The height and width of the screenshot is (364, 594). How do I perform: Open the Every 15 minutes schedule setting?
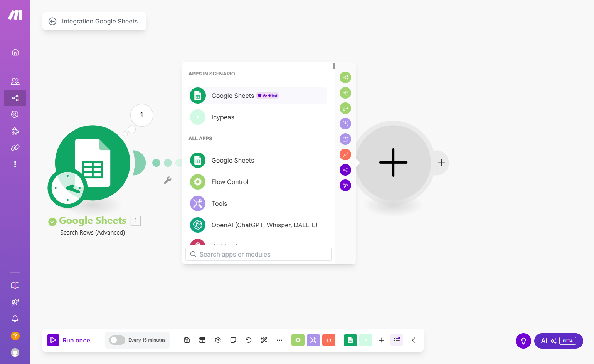tap(147, 340)
